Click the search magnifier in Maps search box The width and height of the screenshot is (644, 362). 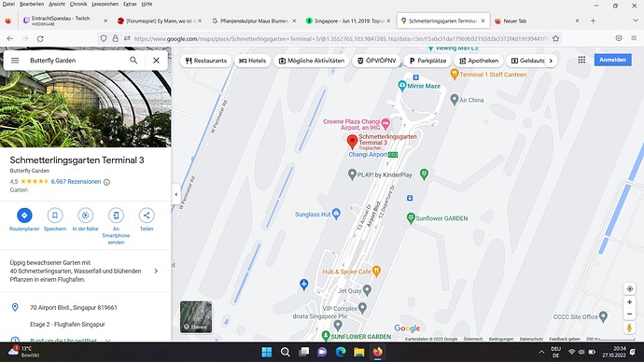point(133,61)
